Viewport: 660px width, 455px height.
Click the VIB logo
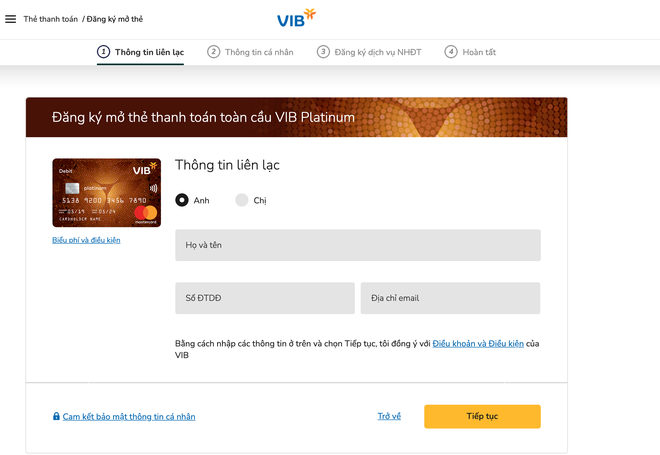point(296,18)
